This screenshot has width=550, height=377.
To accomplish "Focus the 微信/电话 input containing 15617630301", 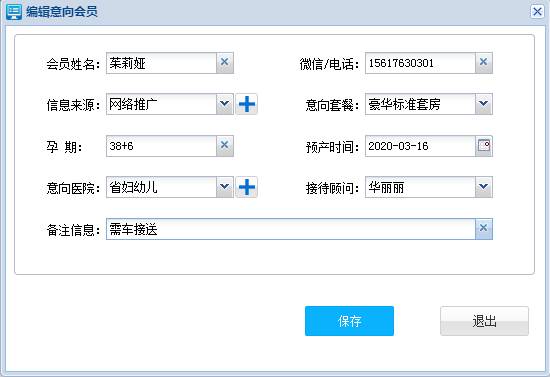I will pyautogui.click(x=420, y=63).
